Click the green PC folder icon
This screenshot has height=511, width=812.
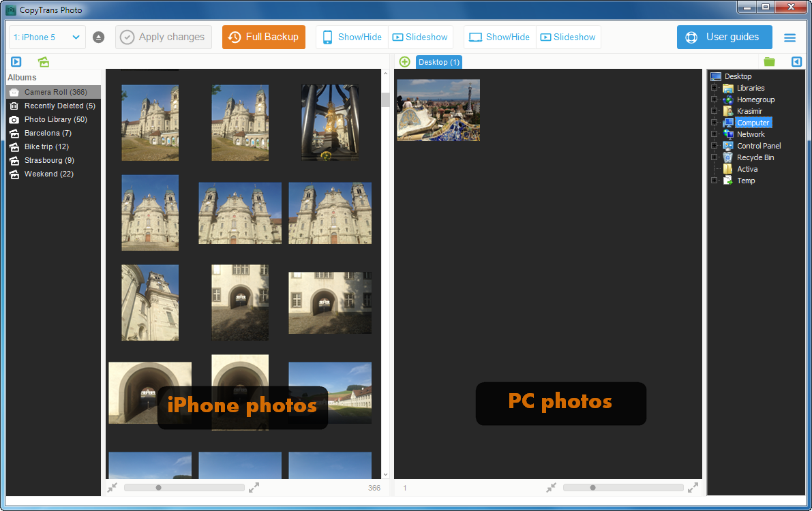(770, 62)
